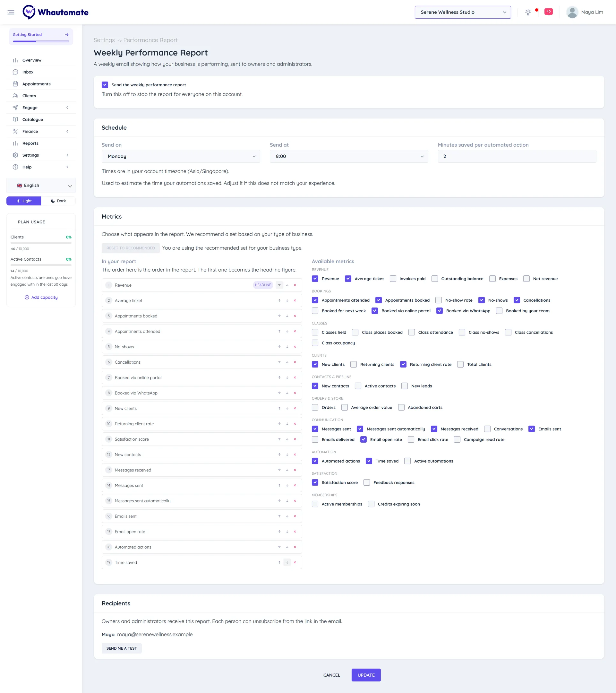Screen dimensions: 616x693
Task: Expand the Finance sidebar menu
Action: click(41, 131)
